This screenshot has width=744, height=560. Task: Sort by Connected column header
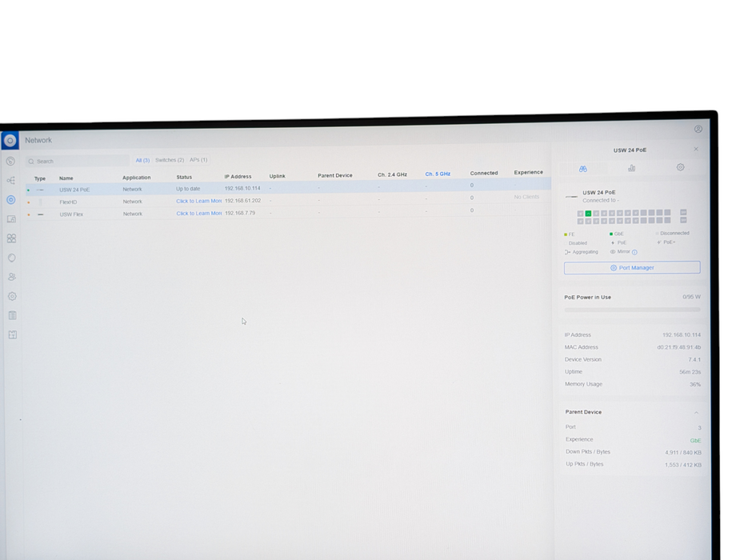[x=484, y=174]
